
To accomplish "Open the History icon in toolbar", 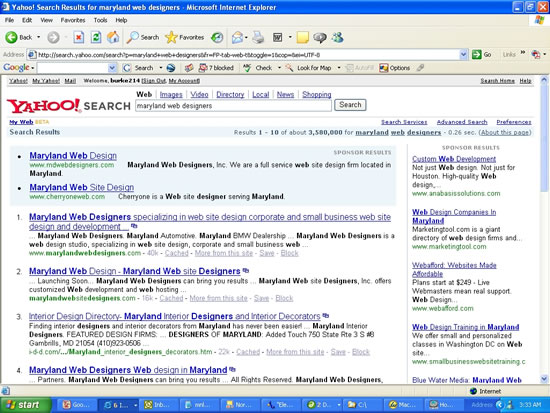I will pyautogui.click(x=217, y=37).
